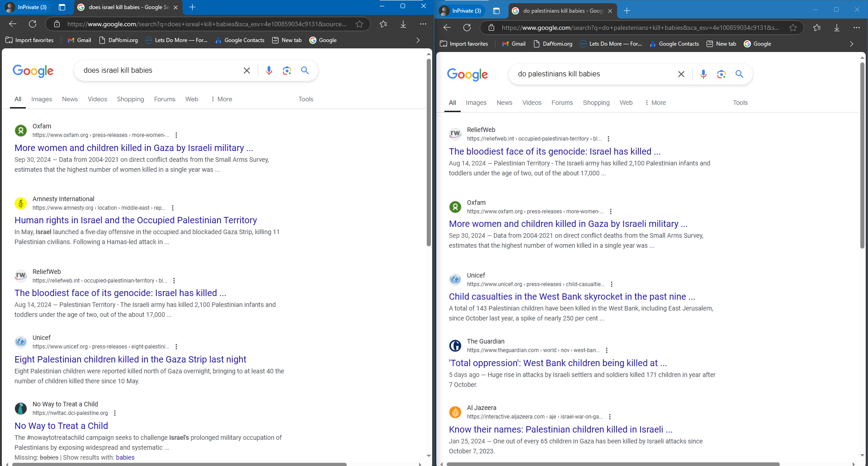The width and height of the screenshot is (868, 466).
Task: Open three-dot options for left Oxfam result
Action: 176,135
